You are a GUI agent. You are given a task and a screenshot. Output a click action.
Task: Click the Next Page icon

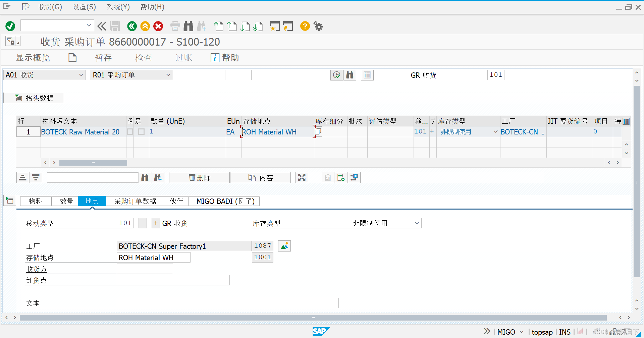coord(245,26)
